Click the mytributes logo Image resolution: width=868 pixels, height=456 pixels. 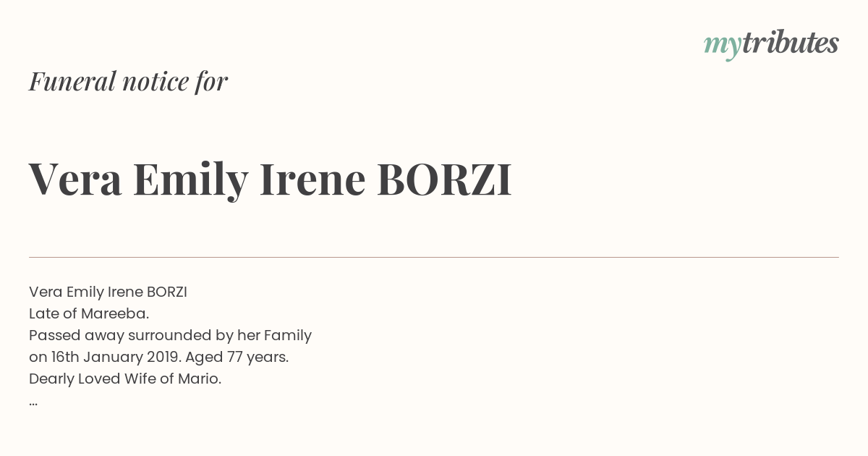[771, 44]
